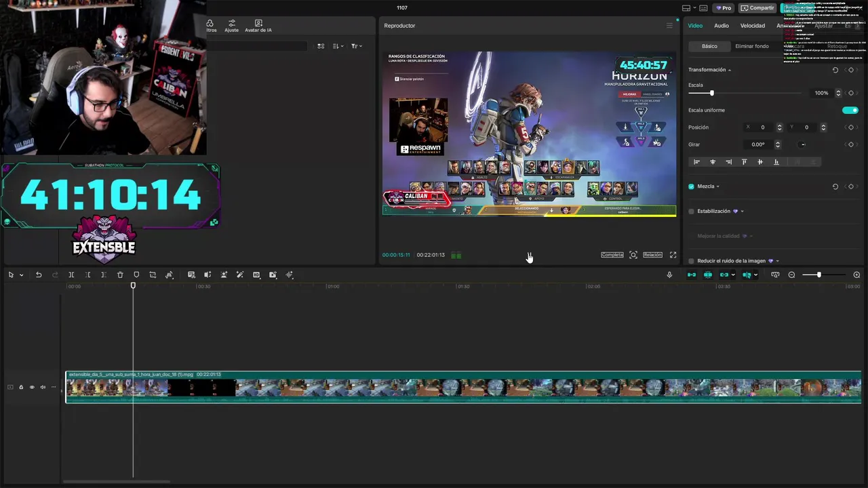Click the sparkle AI effects icon
This screenshot has height=488, width=868.
point(290,274)
